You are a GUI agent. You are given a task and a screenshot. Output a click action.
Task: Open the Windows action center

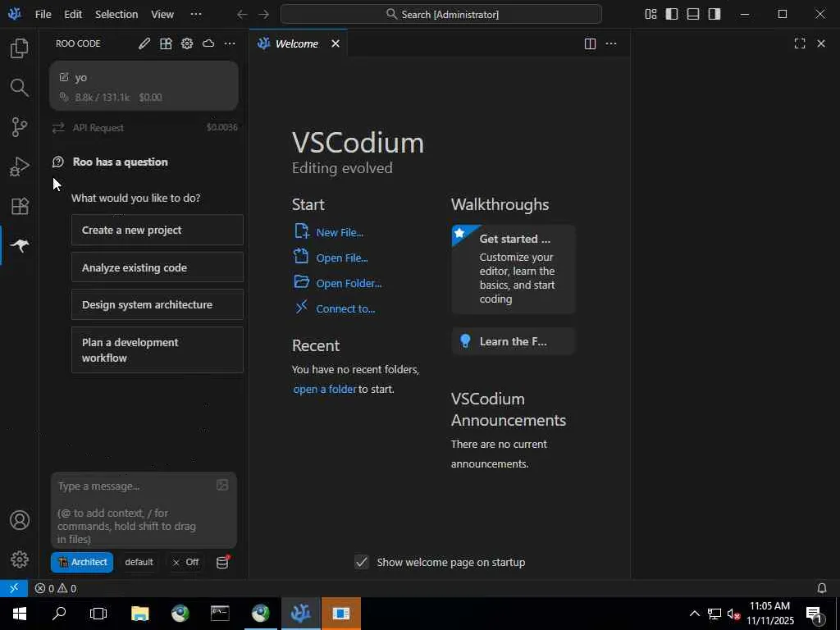coord(815,614)
